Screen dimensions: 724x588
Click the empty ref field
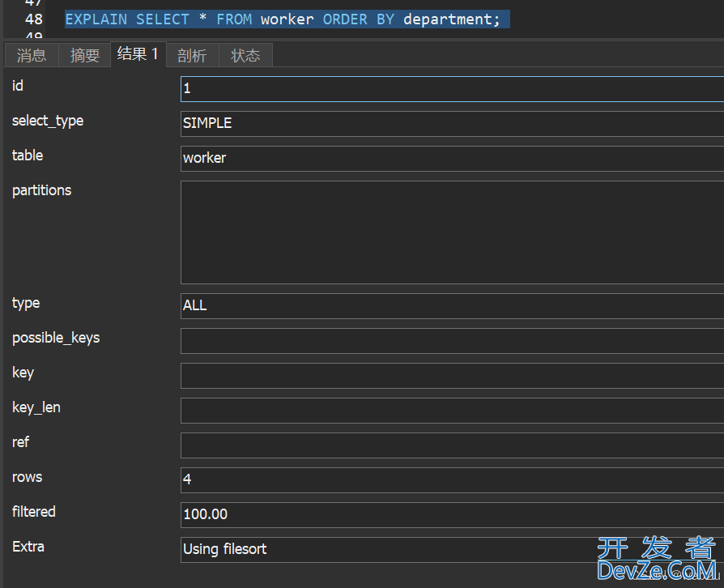click(452, 445)
